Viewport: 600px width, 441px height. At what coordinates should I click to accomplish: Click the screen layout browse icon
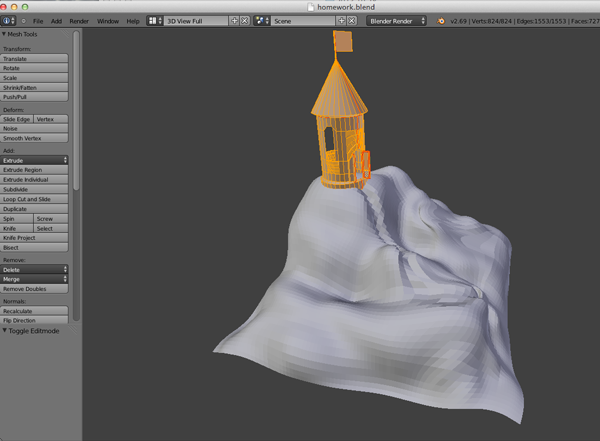point(155,20)
